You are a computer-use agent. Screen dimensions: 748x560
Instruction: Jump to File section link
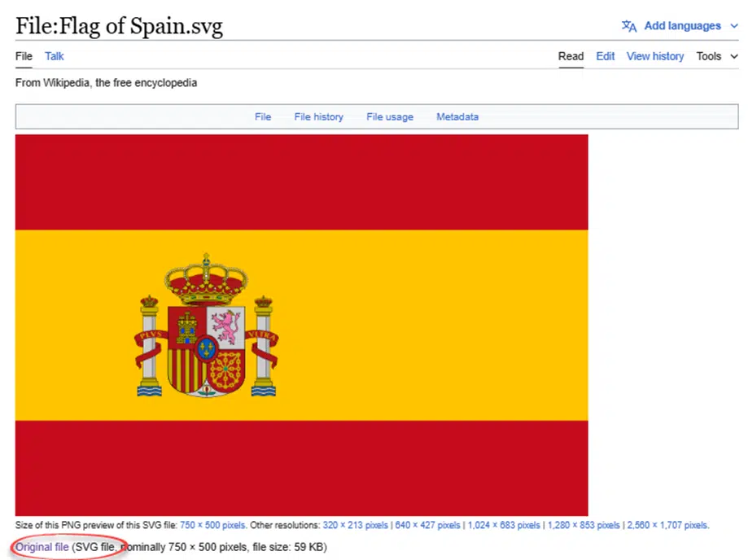[263, 117]
